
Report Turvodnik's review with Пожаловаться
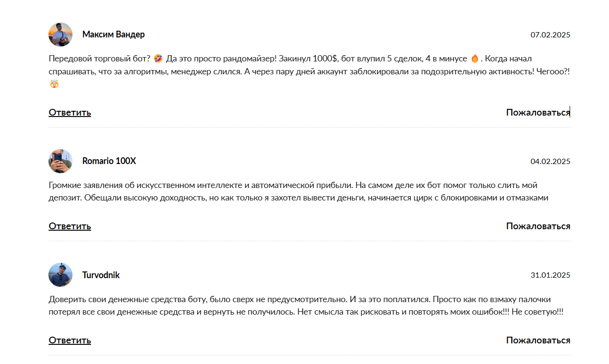point(538,340)
